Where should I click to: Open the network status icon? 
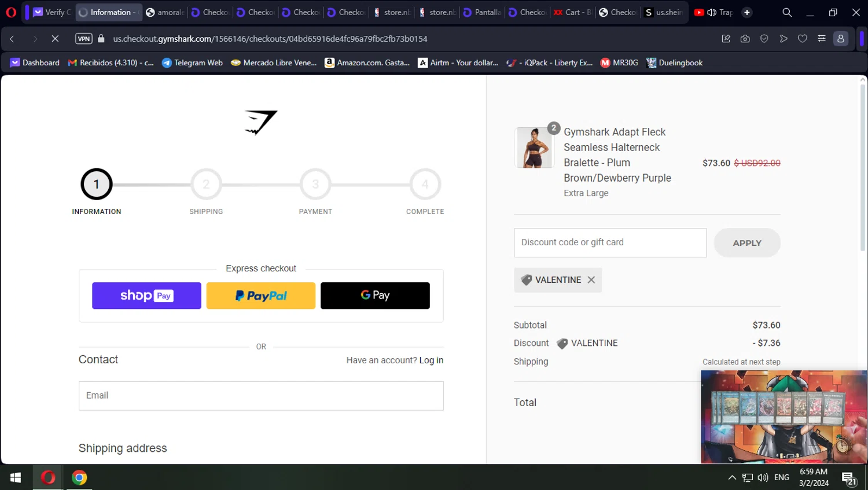748,477
